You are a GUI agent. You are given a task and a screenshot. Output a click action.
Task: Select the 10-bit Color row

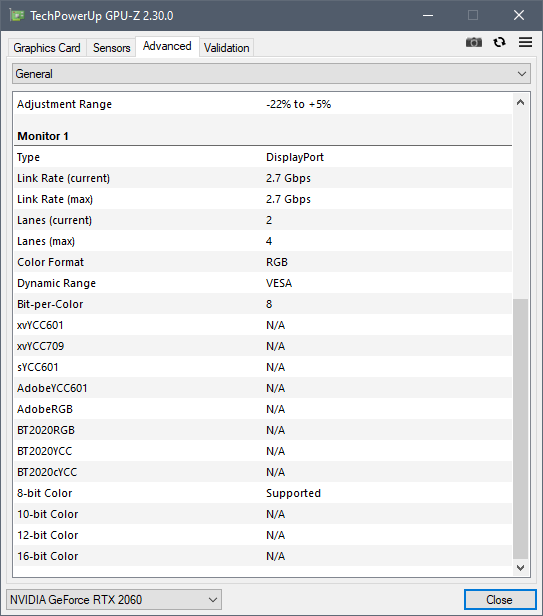[263, 514]
